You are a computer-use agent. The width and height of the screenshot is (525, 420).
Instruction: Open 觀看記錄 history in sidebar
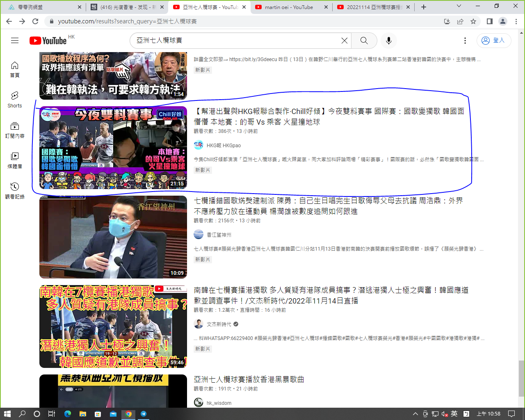15,191
